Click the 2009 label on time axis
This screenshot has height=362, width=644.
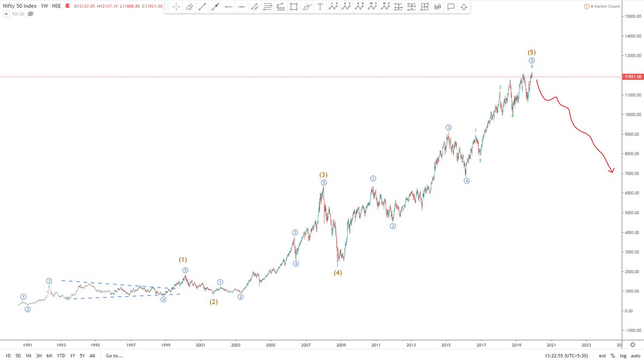pyautogui.click(x=341, y=345)
